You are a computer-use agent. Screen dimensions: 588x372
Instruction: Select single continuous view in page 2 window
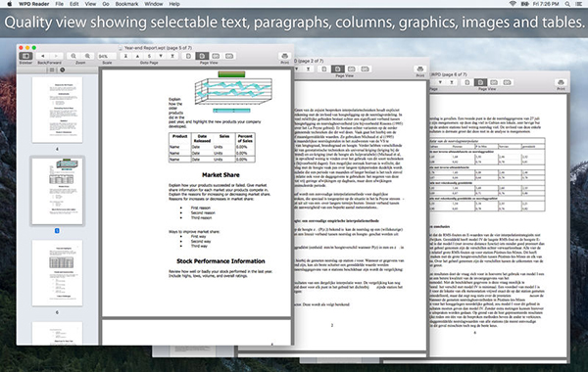338,69
